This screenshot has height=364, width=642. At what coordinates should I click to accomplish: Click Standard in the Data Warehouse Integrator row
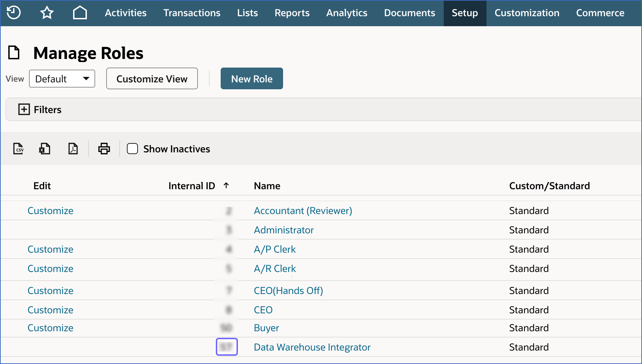tap(529, 347)
